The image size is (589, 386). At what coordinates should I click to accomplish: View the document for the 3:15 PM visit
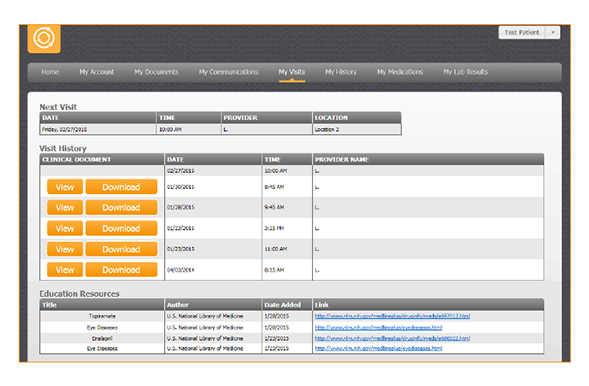[65, 228]
